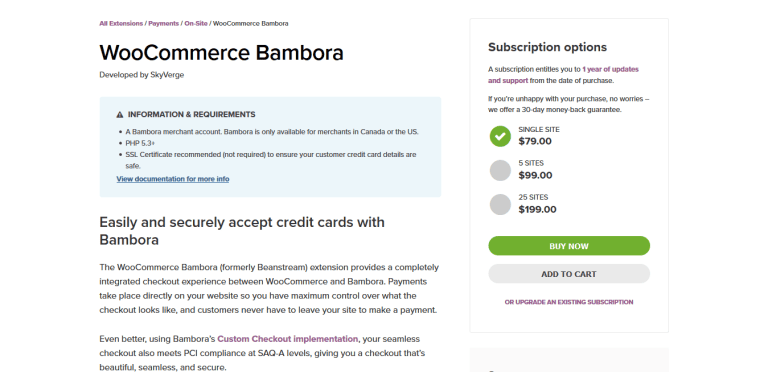Click the $199.00 price label

[537, 209]
